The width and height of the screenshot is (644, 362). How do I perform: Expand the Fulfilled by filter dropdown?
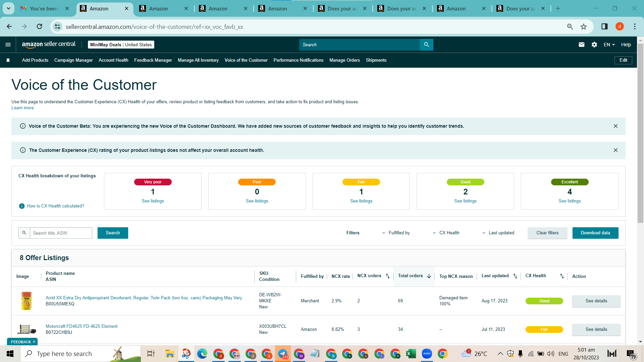(396, 233)
